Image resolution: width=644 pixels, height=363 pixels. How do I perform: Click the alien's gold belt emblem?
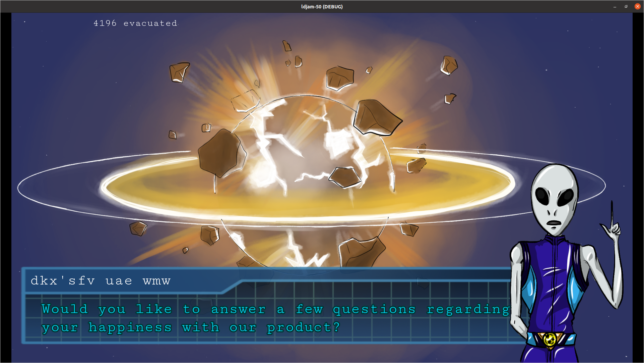point(550,340)
